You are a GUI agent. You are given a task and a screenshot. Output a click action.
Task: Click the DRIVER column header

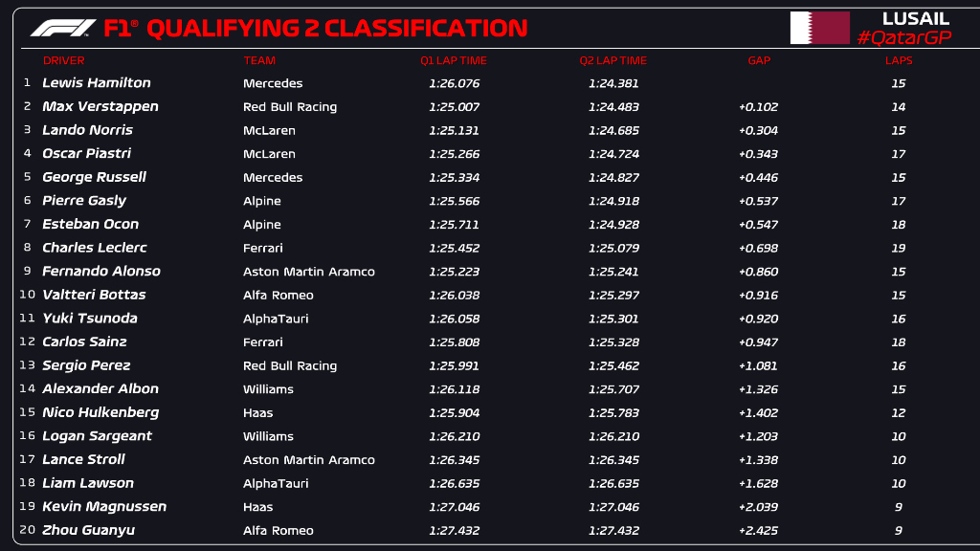pos(63,60)
